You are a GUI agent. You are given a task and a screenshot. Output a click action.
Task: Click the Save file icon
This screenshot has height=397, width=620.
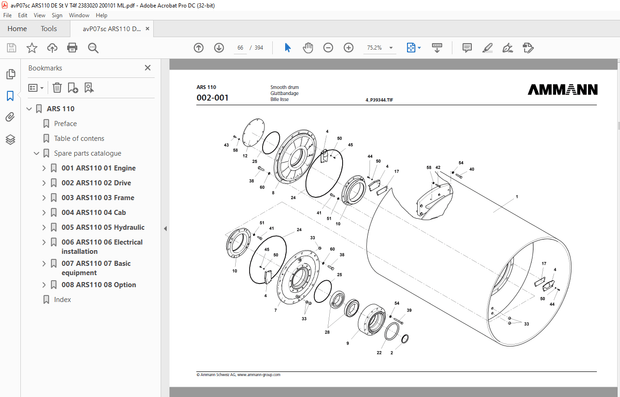click(x=11, y=48)
